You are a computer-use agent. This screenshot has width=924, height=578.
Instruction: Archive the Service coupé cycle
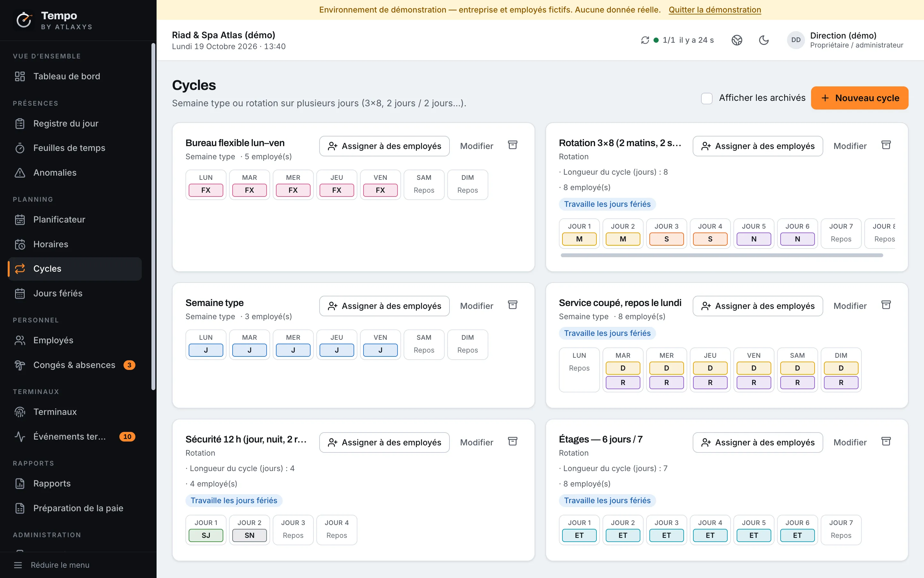point(886,305)
